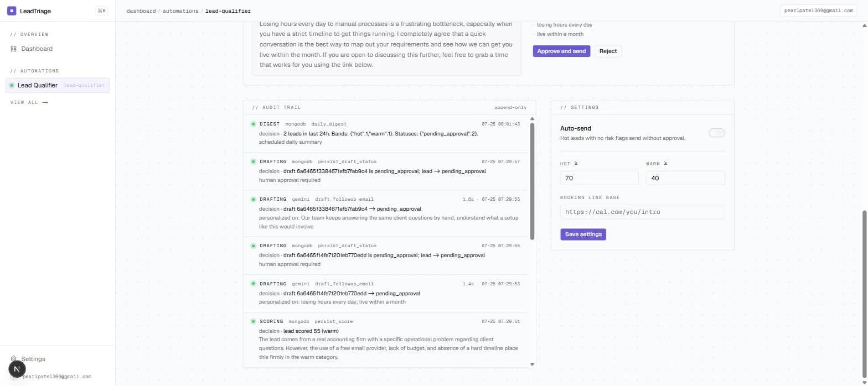Click the audit trail scrollbar thumb
This screenshot has width=868, height=386.
[x=533, y=181]
